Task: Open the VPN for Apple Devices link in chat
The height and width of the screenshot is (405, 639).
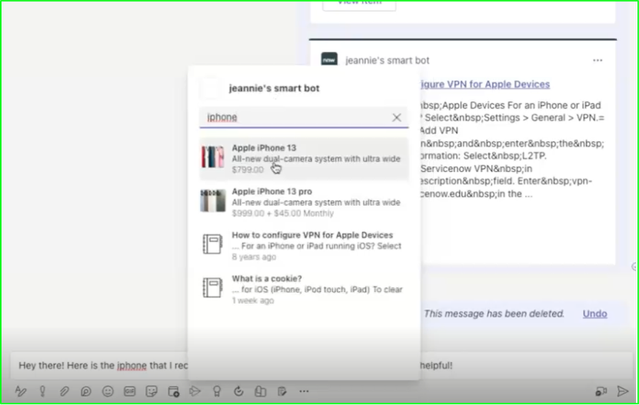Action: pyautogui.click(x=485, y=84)
